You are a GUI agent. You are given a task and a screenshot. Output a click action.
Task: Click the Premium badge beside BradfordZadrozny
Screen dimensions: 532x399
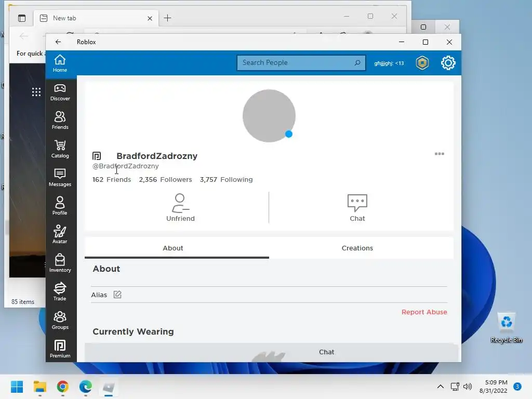tap(97, 156)
